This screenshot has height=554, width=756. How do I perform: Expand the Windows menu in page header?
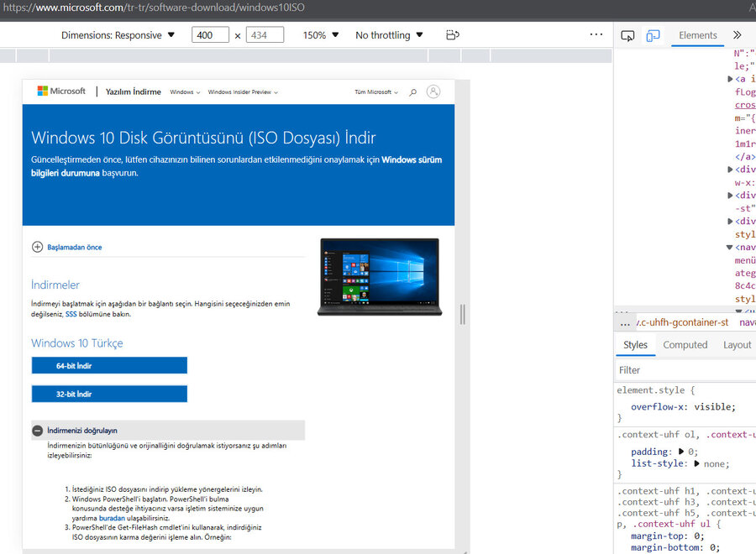[x=185, y=92]
